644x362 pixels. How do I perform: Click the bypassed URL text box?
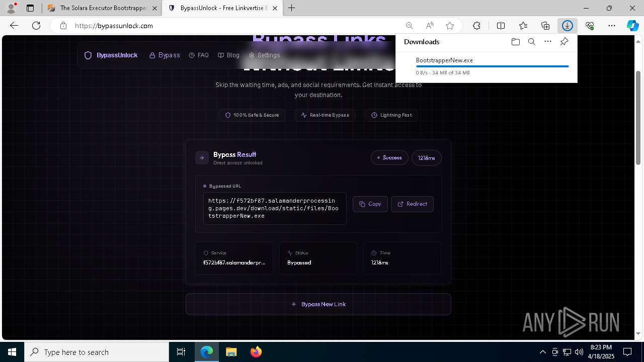[275, 208]
